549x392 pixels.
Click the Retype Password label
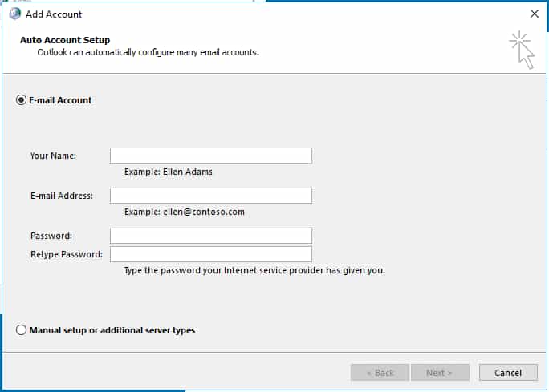point(67,254)
